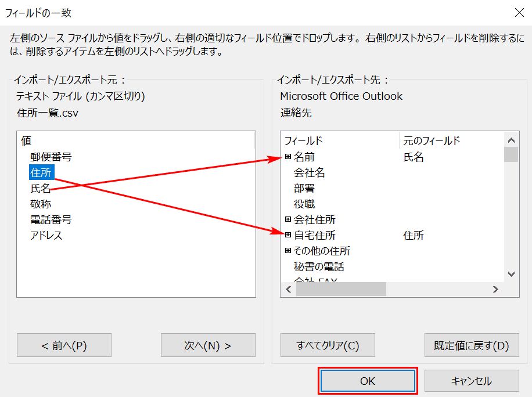
Task: Expand the その他の住所 field node
Action: pyautogui.click(x=288, y=250)
